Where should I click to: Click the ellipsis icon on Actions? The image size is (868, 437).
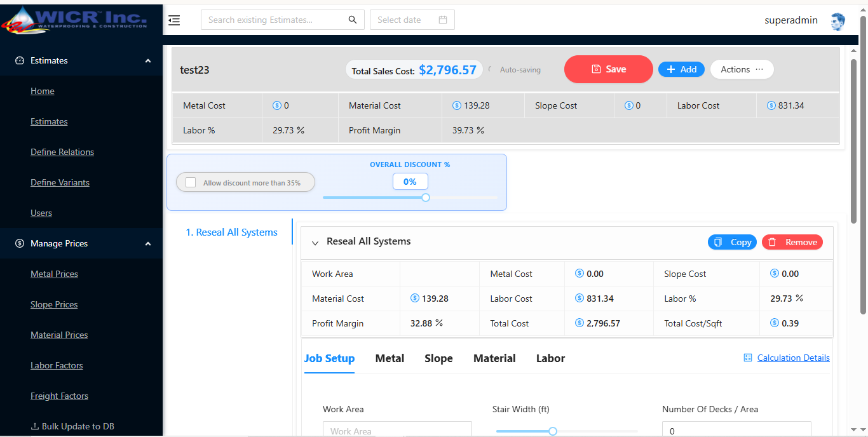pos(759,69)
